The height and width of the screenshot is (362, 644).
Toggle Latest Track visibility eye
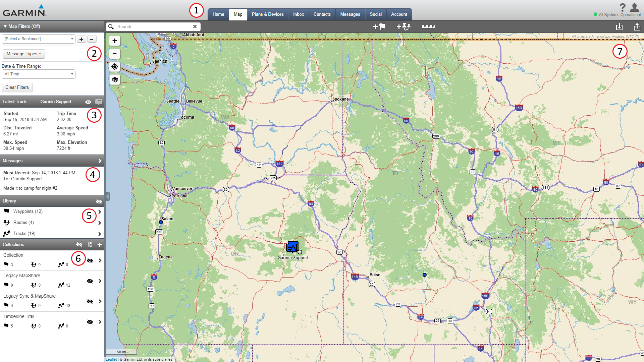(88, 102)
